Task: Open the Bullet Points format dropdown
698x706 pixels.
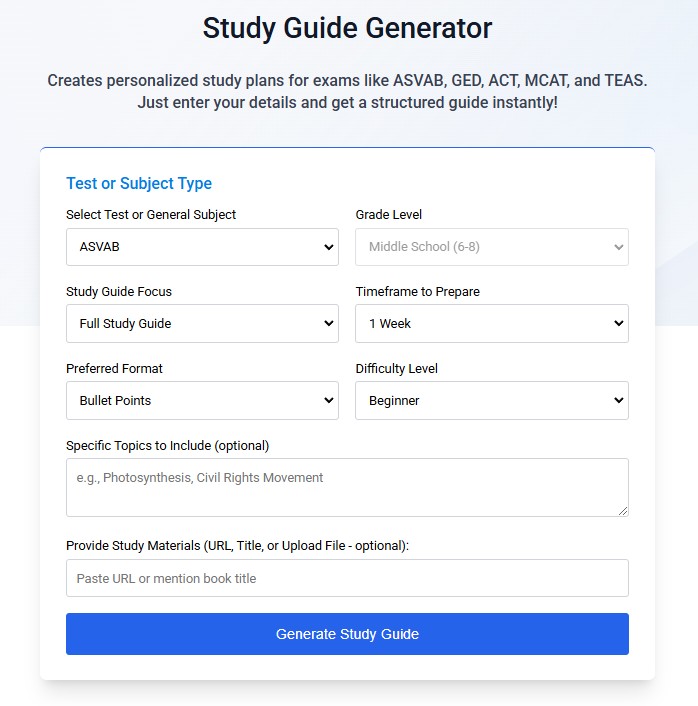Action: 202,401
